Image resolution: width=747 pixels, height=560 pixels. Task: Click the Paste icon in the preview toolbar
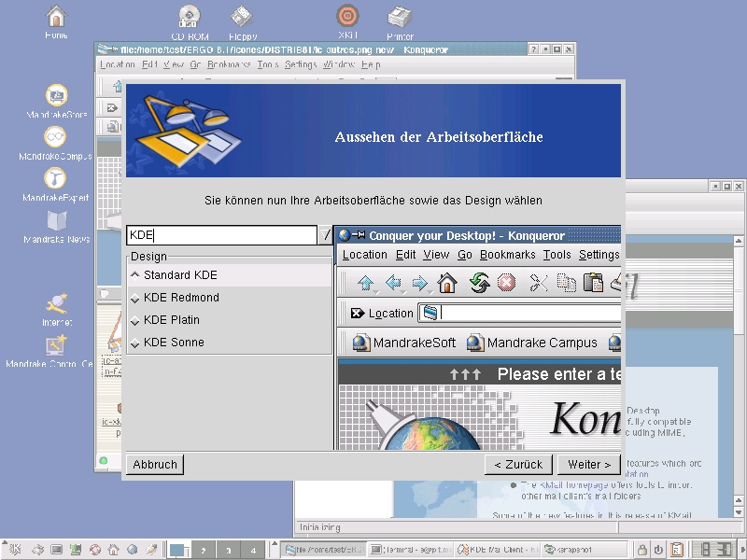pos(593,283)
